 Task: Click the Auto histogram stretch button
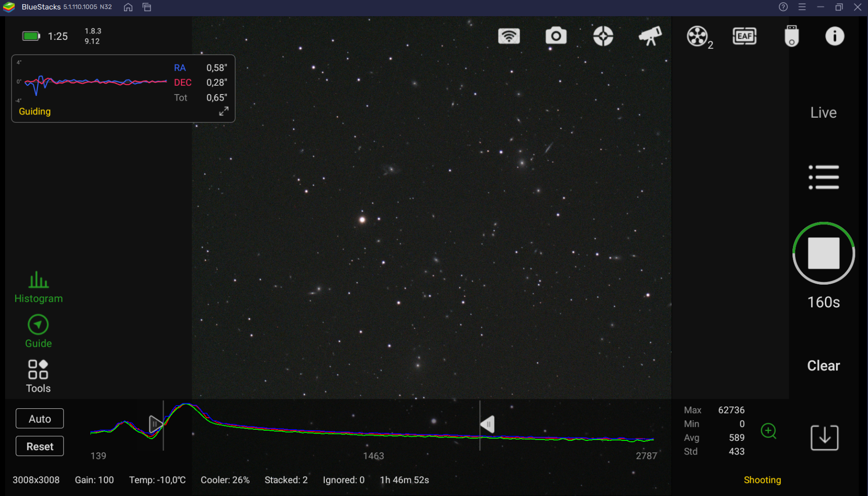point(40,419)
